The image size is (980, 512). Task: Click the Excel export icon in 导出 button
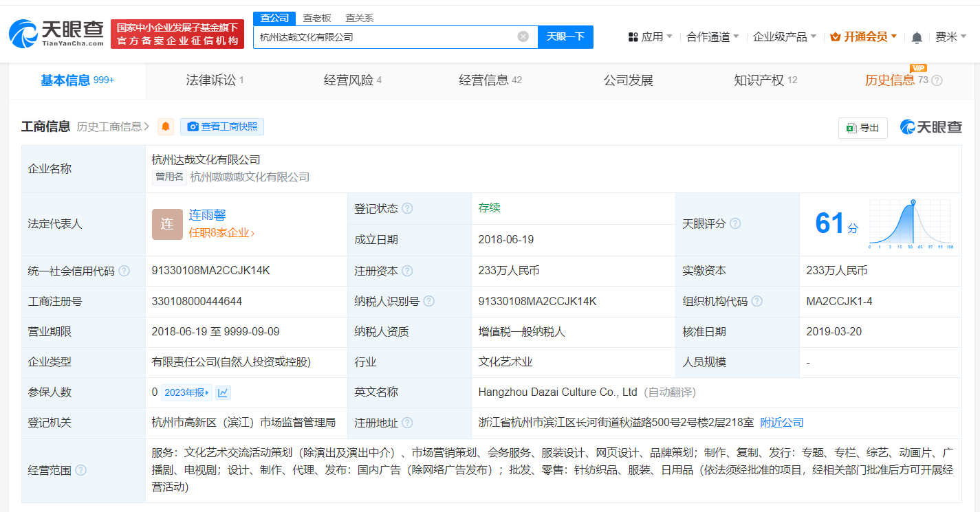pyautogui.click(x=851, y=128)
